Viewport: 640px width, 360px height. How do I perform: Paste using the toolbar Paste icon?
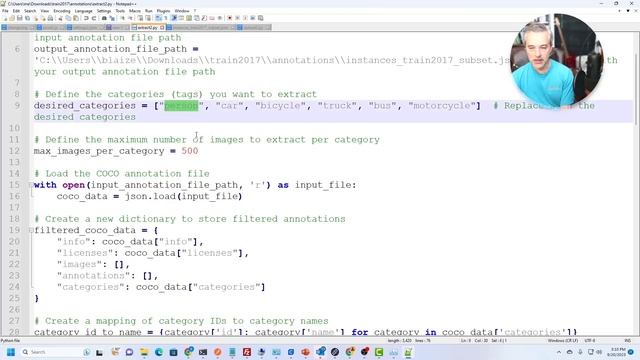click(76, 18)
